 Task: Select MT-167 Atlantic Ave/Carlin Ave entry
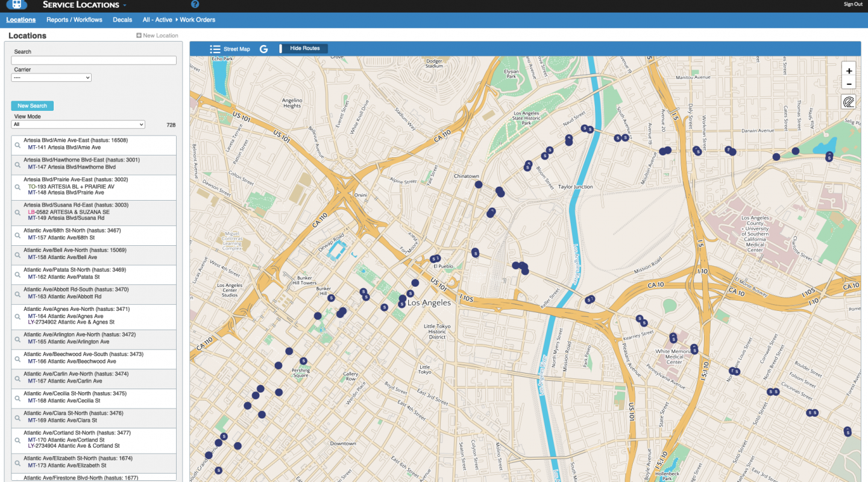point(65,381)
